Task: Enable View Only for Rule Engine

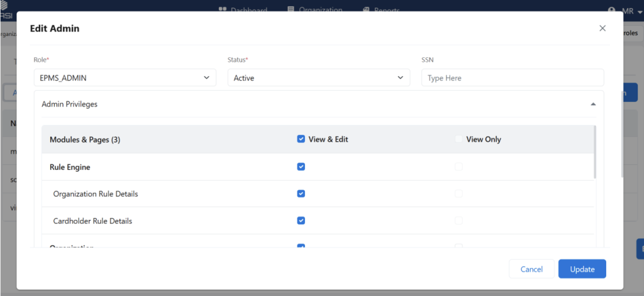Action: [458, 167]
